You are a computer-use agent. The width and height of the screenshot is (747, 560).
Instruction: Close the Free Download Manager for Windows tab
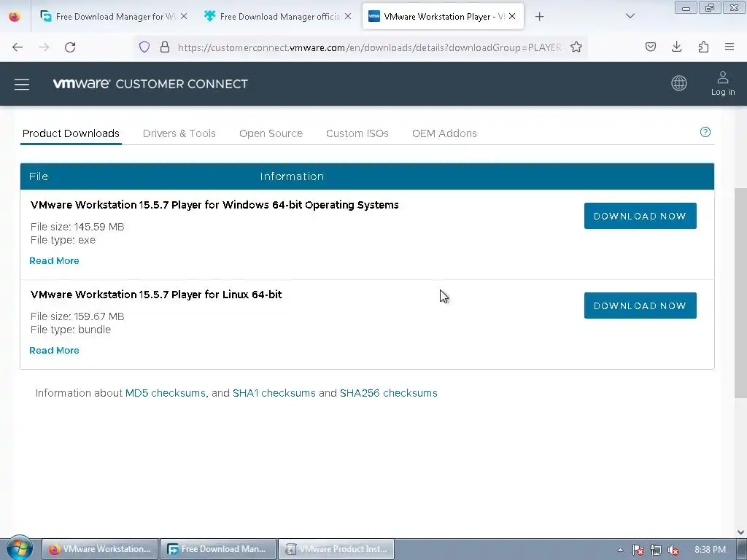coord(184,16)
